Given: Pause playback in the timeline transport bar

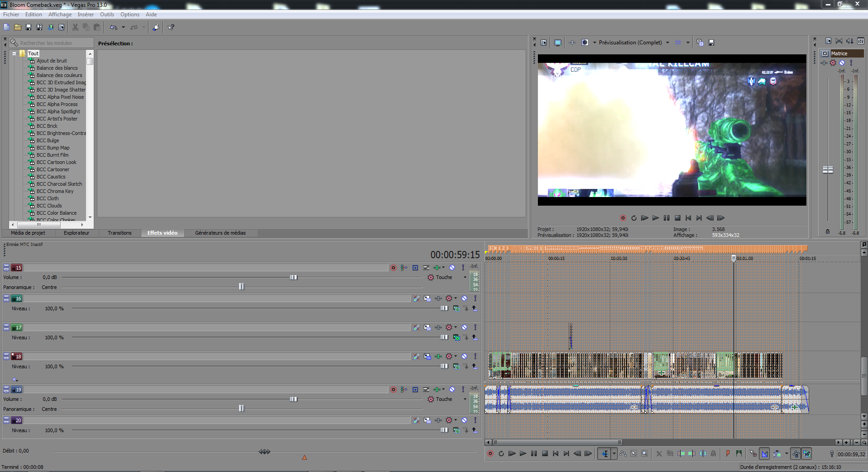Looking at the screenshot, I should tap(534, 453).
